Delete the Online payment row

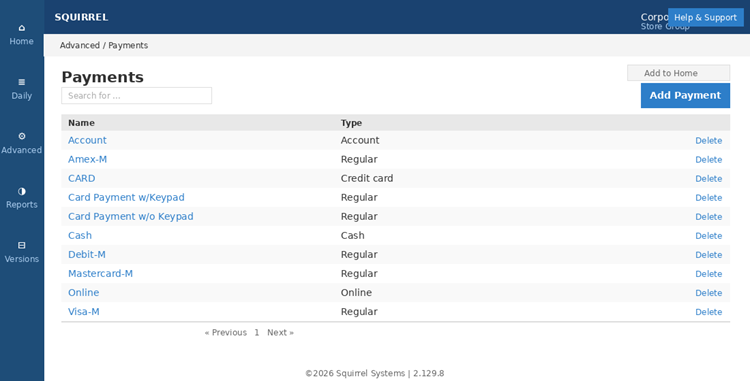[708, 293]
